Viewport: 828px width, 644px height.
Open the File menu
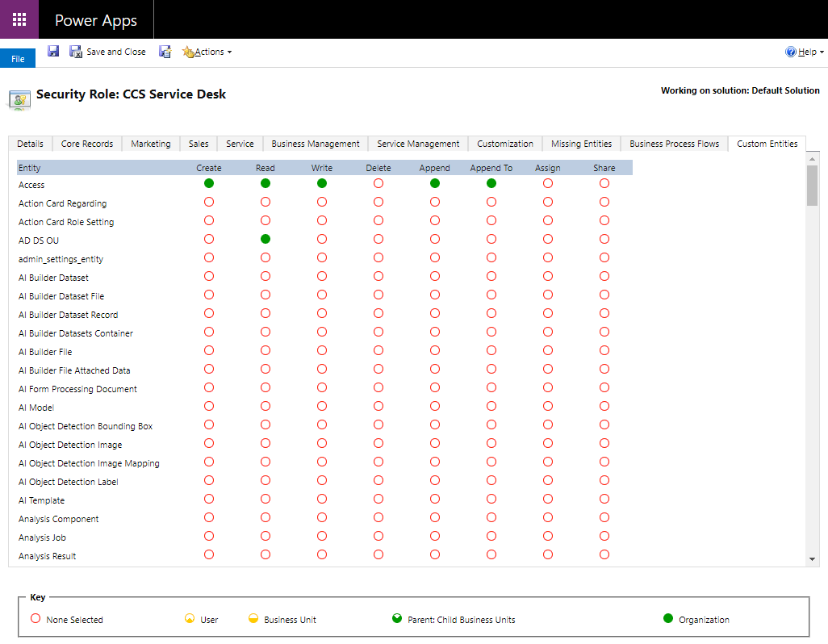[18, 59]
